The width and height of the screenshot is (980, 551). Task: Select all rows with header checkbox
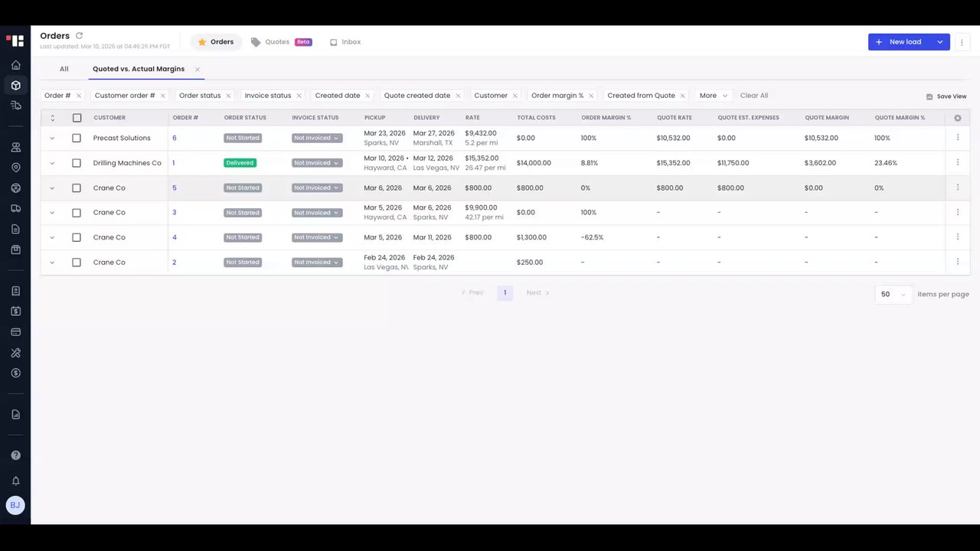click(77, 118)
